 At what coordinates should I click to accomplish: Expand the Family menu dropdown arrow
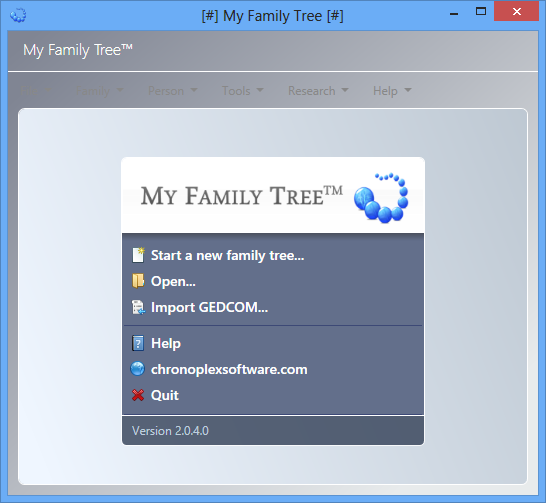(120, 90)
